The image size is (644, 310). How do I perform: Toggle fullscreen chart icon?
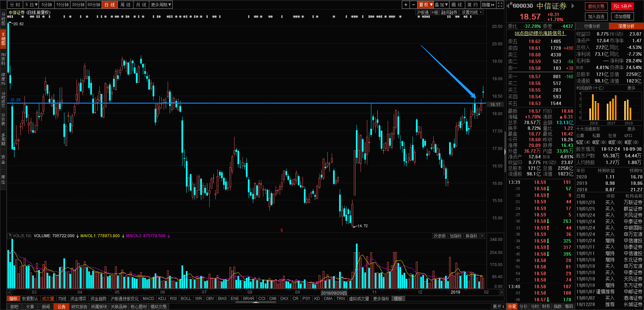click(x=500, y=5)
